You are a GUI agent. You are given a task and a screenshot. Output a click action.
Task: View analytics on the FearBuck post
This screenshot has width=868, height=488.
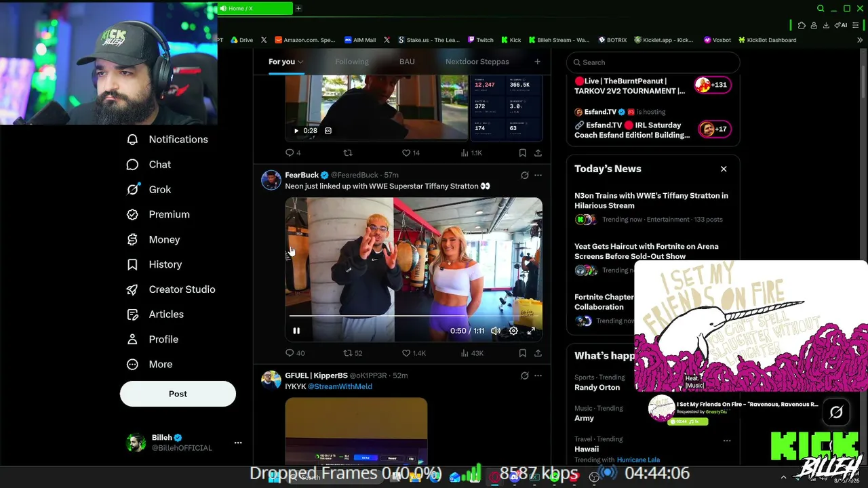(x=465, y=353)
